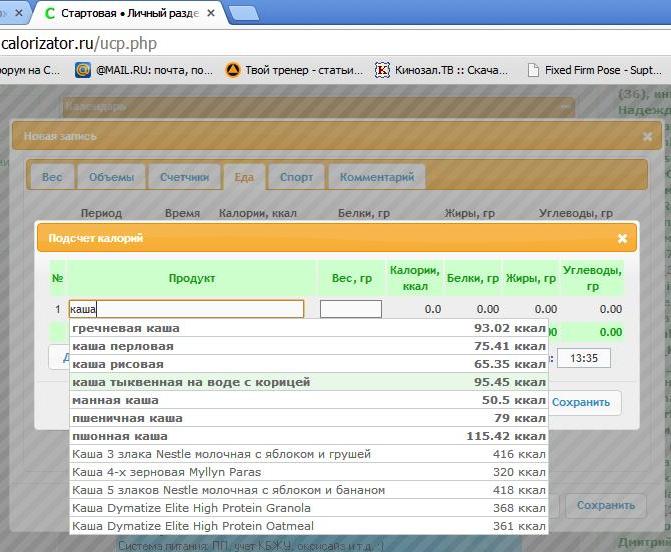Switch to the Вес tab

point(52,177)
